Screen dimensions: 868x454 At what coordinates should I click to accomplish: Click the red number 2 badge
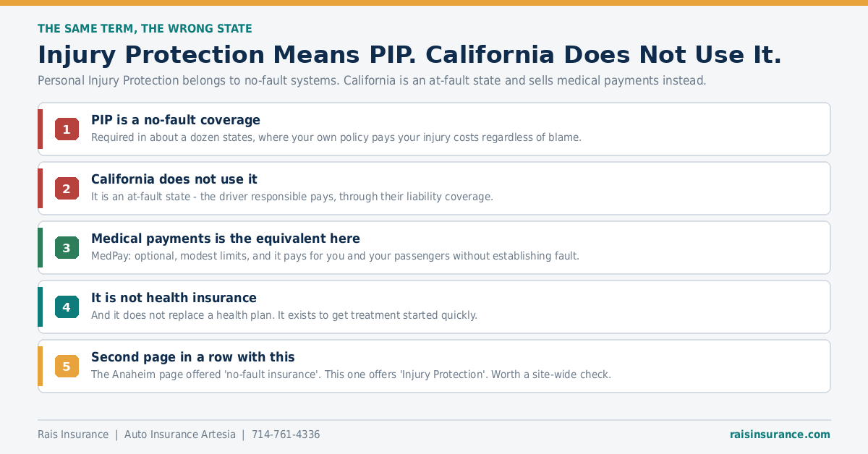[x=67, y=189]
